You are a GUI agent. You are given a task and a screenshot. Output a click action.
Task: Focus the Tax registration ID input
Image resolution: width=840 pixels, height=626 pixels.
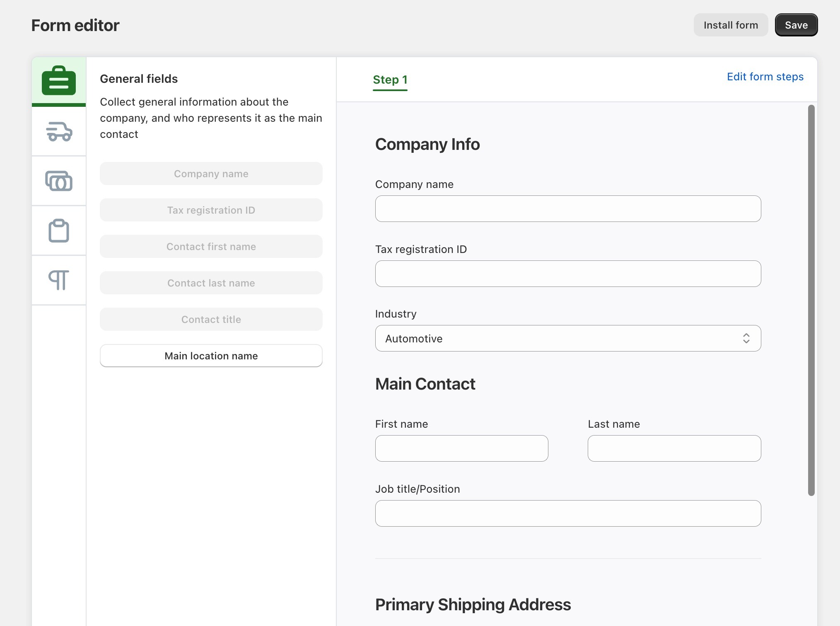pos(568,274)
